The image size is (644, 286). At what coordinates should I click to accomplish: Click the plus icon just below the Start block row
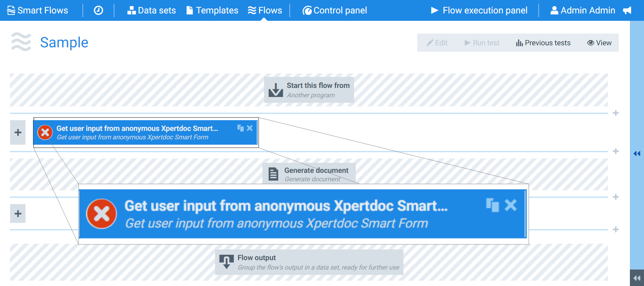pyautogui.click(x=616, y=113)
